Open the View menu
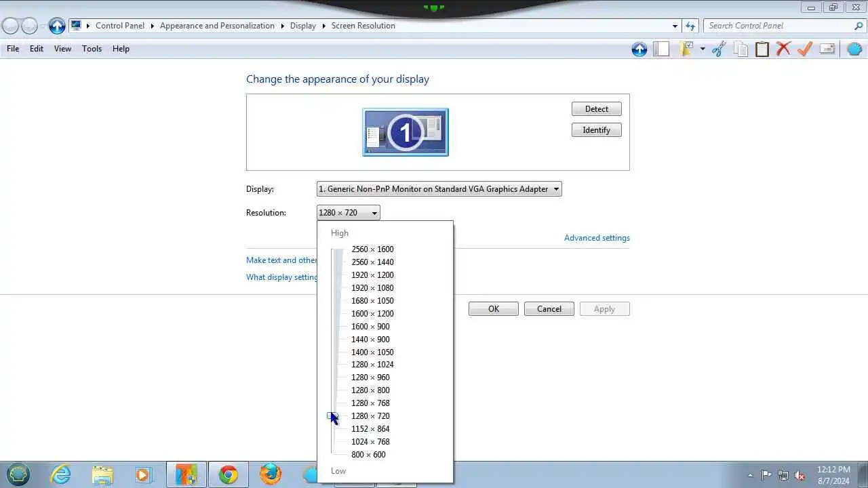868x488 pixels. pyautogui.click(x=62, y=49)
